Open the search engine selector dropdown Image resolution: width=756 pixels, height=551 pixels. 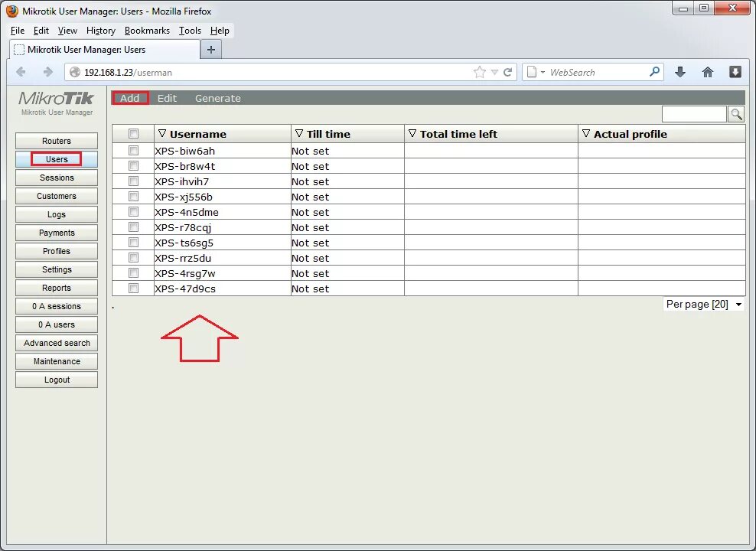click(535, 72)
